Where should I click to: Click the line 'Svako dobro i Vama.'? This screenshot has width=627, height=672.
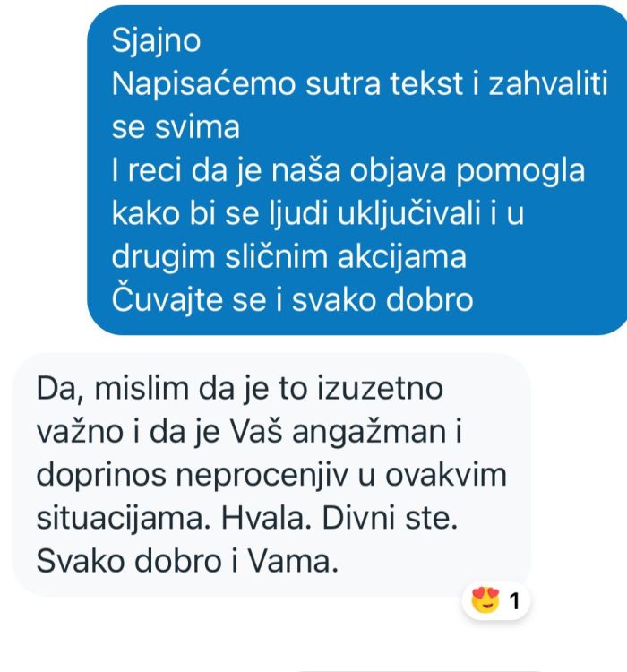[187, 561]
